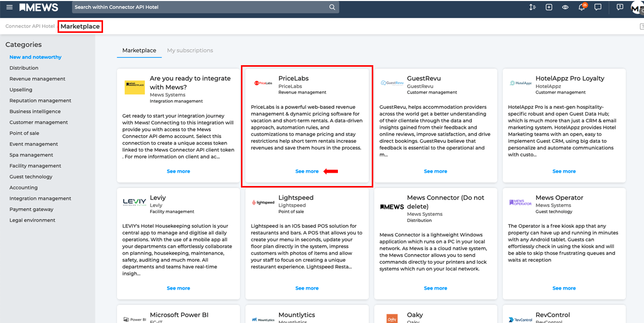Click the RevControl card title
Viewport: 644px width, 323px height.
(x=553, y=315)
